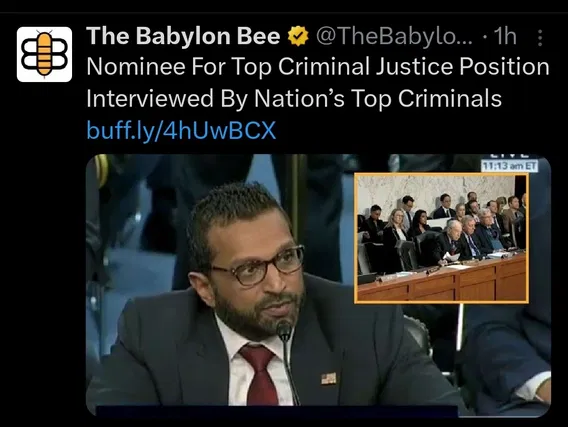This screenshot has height=427, width=568.
Task: Click the partially hidden LIVE badge
Action: [509, 157]
